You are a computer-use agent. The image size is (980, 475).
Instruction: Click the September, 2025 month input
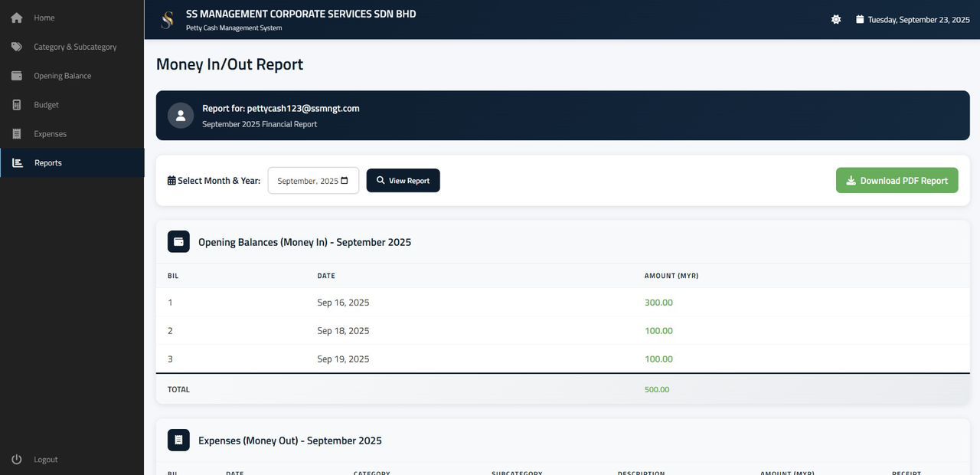pos(307,181)
